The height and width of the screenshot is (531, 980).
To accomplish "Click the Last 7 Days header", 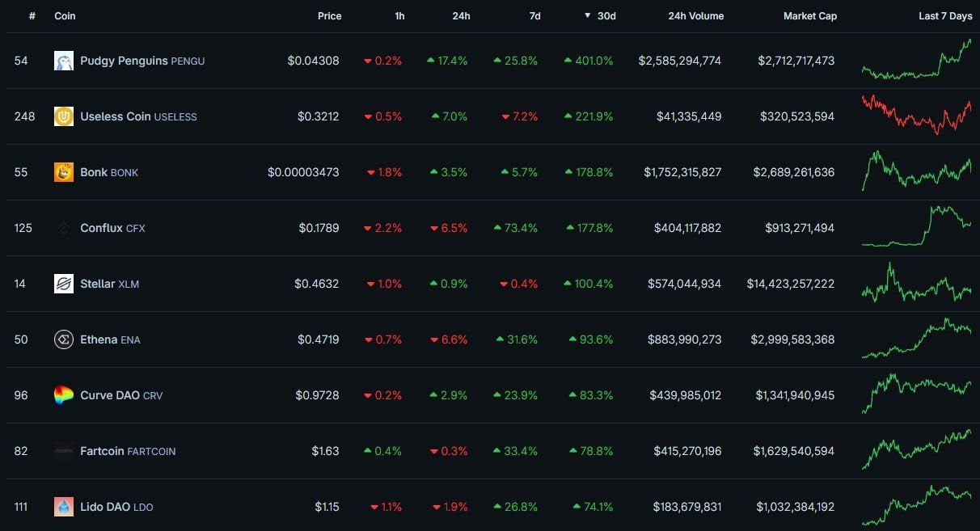I will (945, 16).
